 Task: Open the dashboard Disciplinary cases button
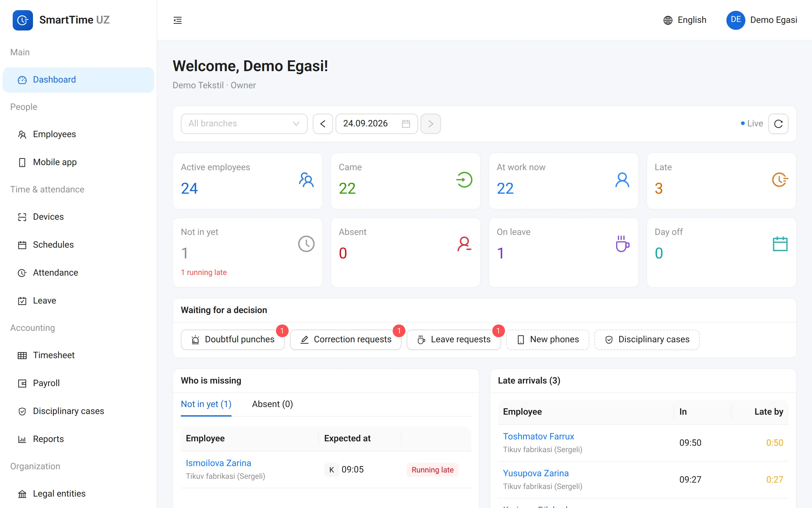point(647,339)
